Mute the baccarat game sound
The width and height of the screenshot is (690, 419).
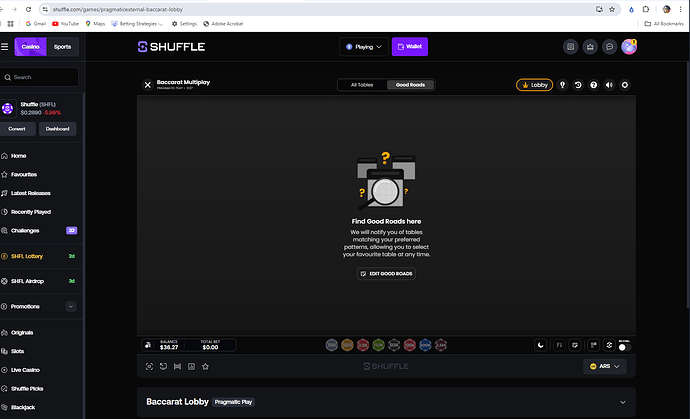click(x=609, y=85)
